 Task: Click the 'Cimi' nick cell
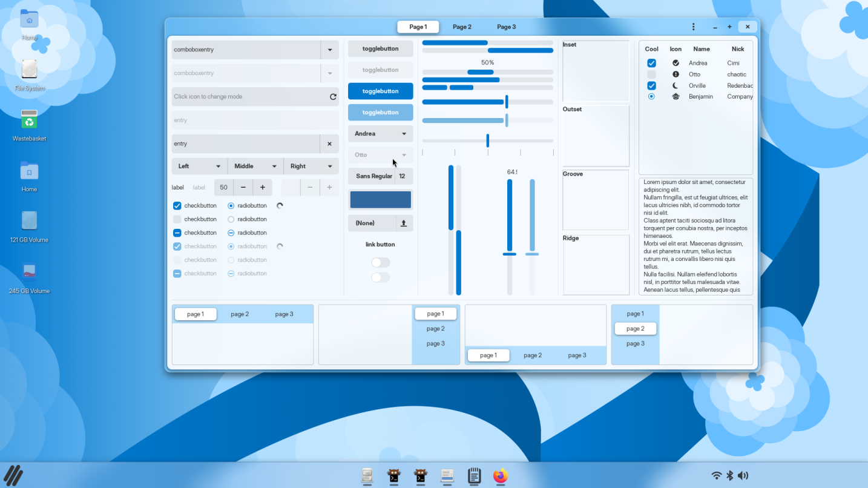733,63
